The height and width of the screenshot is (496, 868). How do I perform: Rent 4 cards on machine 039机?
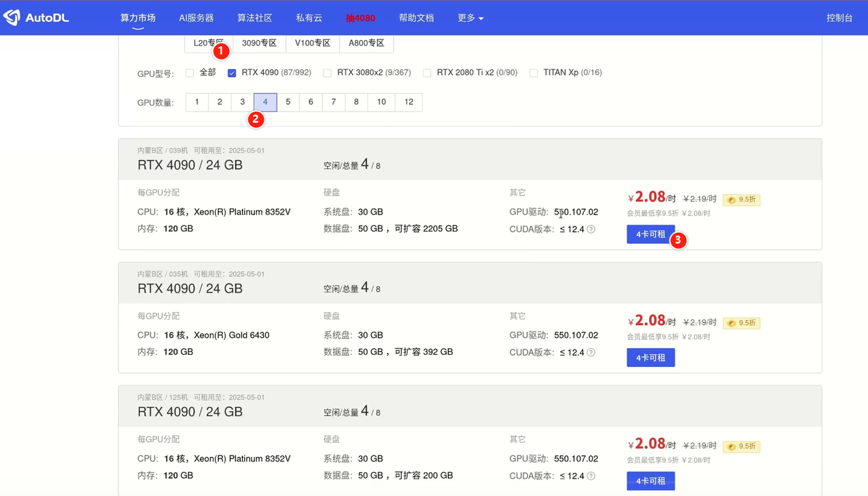(x=650, y=234)
